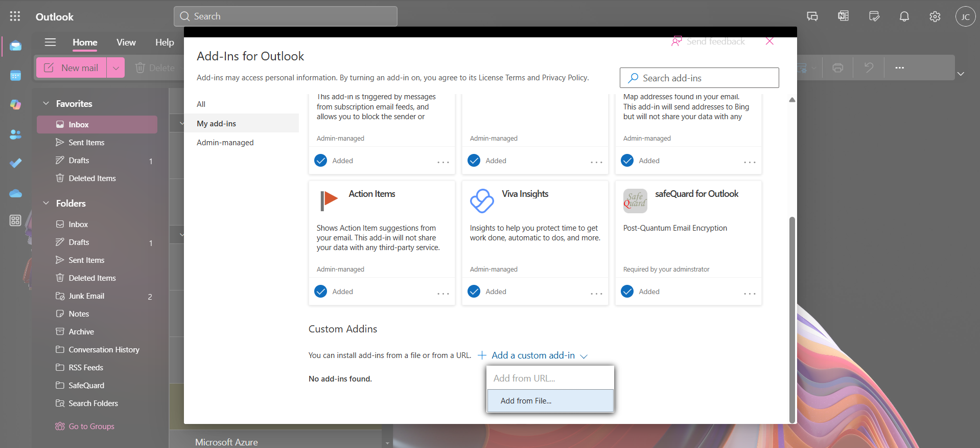Open Teams chat icon in header
This screenshot has height=448, width=980.
click(812, 16)
